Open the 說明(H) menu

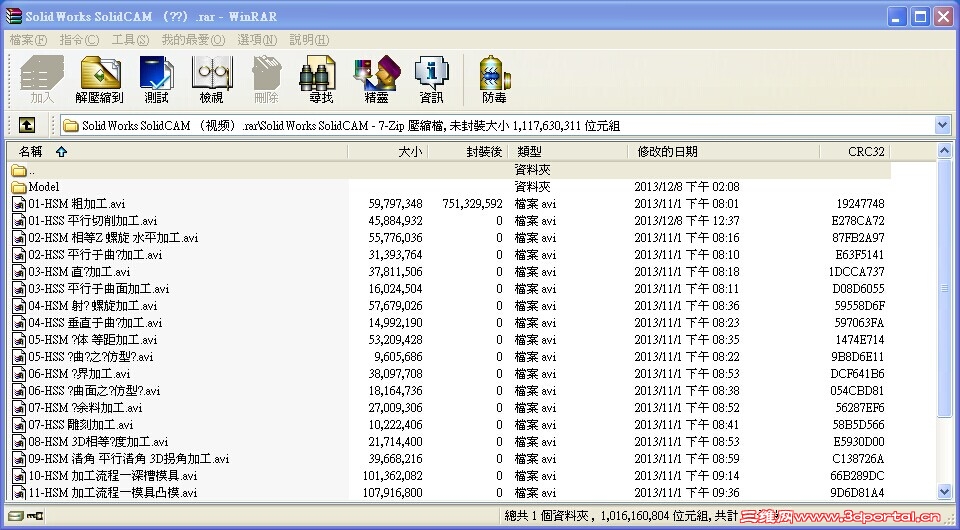(x=309, y=40)
